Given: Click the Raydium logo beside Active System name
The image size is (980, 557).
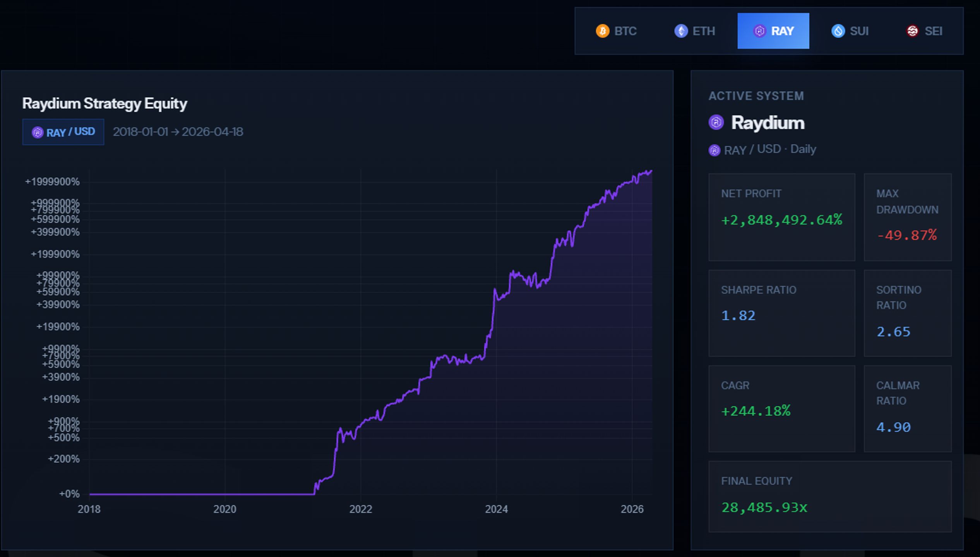Looking at the screenshot, I should [716, 123].
